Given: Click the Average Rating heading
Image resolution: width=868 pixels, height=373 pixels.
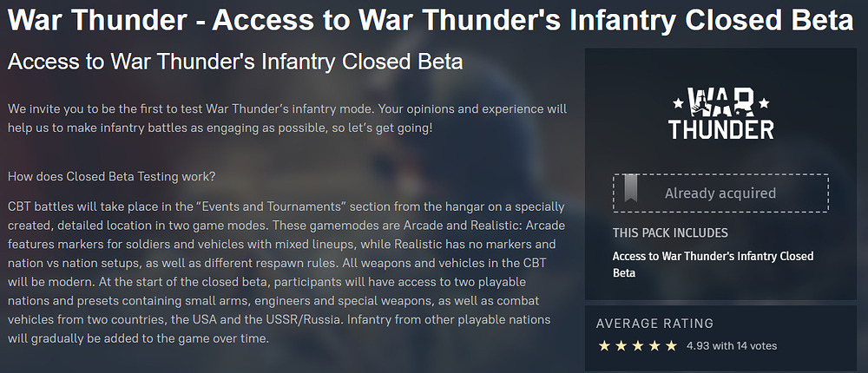Looking at the screenshot, I should pos(654,324).
